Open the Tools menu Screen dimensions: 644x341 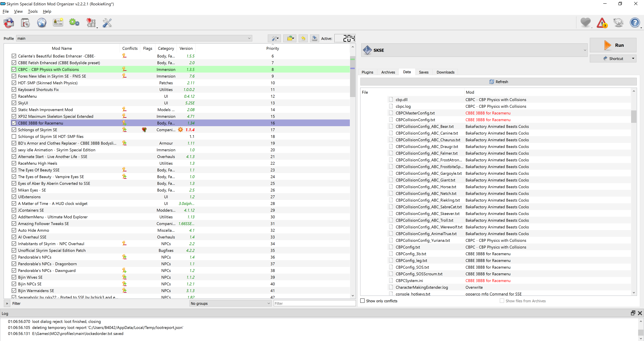point(33,11)
